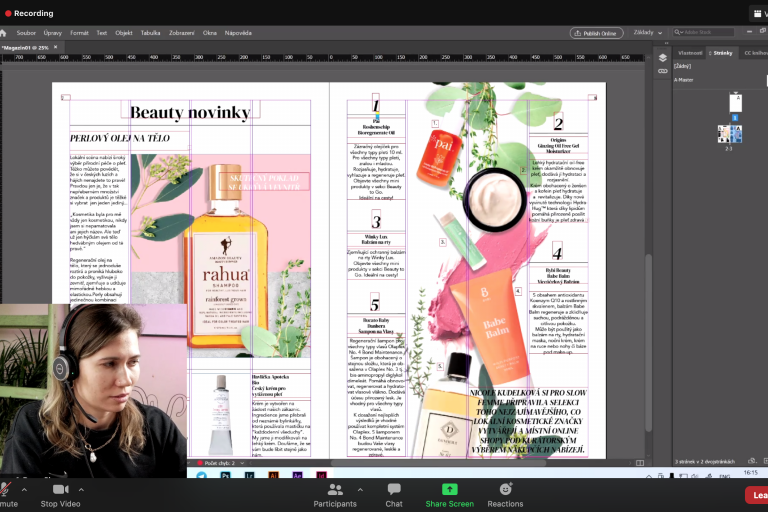The image size is (768, 512).
Task: Open the Objekt menu
Action: (123, 33)
